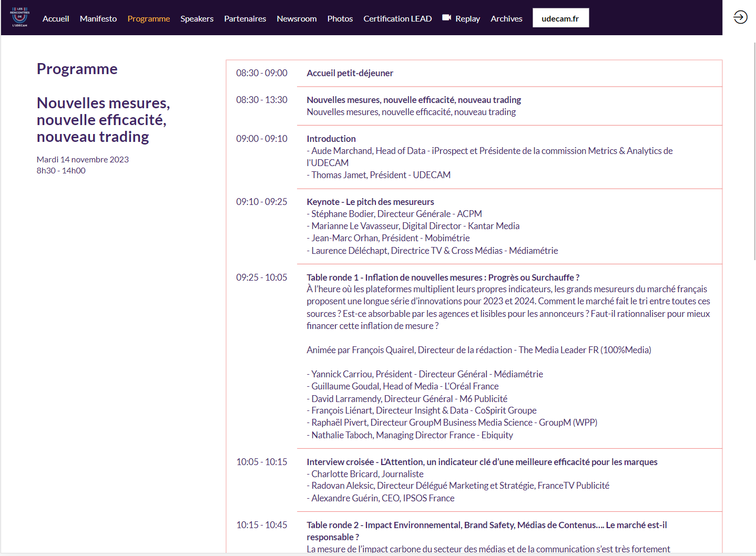756x556 pixels.
Task: Select speaker line 'François Liénart' CoSpirit Groupe
Action: pos(422,410)
